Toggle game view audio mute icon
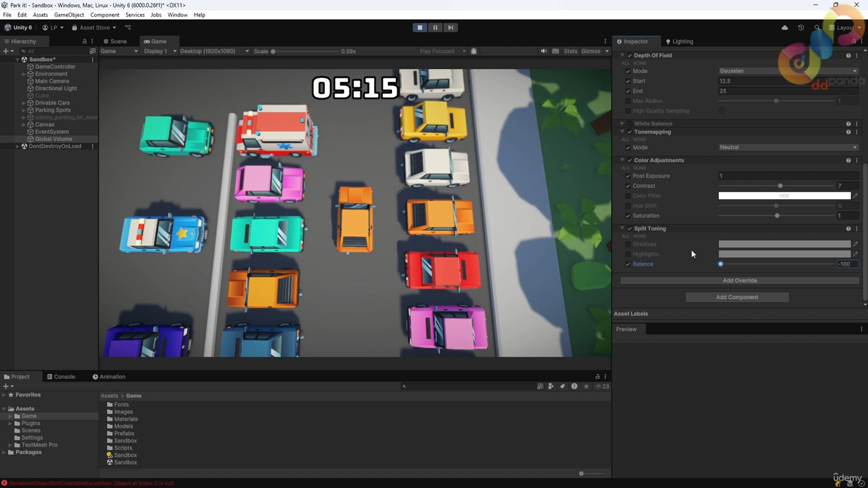 click(x=543, y=52)
